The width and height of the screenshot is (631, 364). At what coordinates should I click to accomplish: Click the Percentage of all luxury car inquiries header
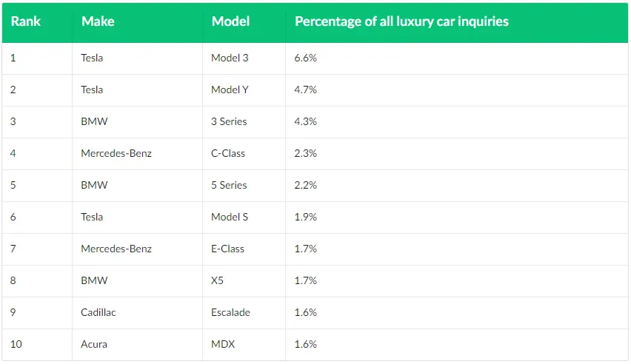(x=401, y=21)
